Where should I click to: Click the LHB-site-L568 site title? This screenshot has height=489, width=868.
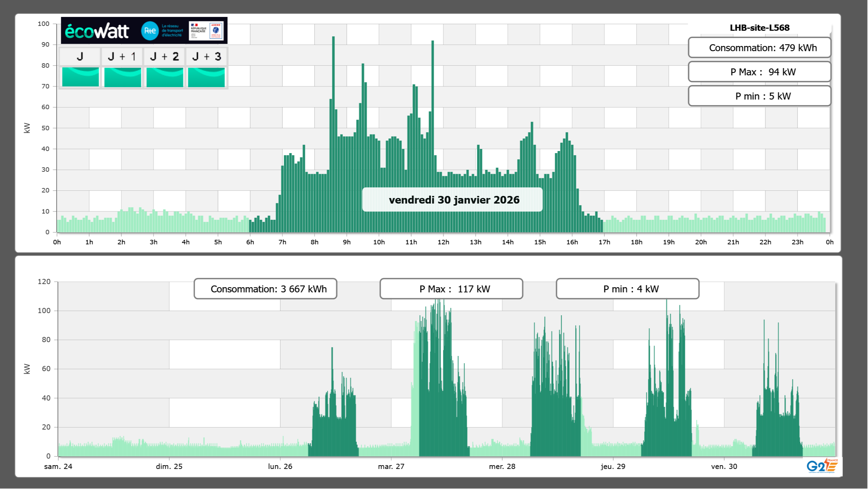coord(759,28)
